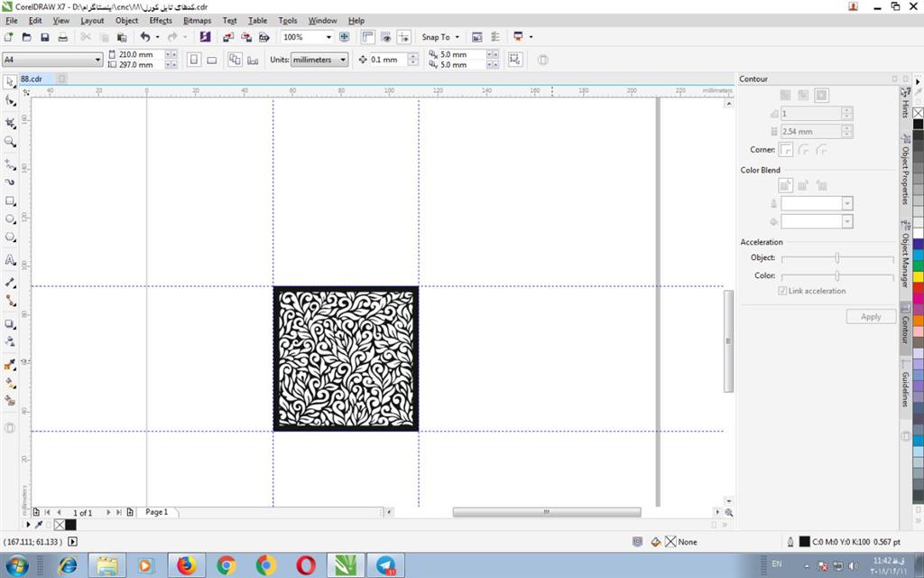924x578 pixels.
Task: Select landscape page orientation
Action: pyautogui.click(x=212, y=60)
